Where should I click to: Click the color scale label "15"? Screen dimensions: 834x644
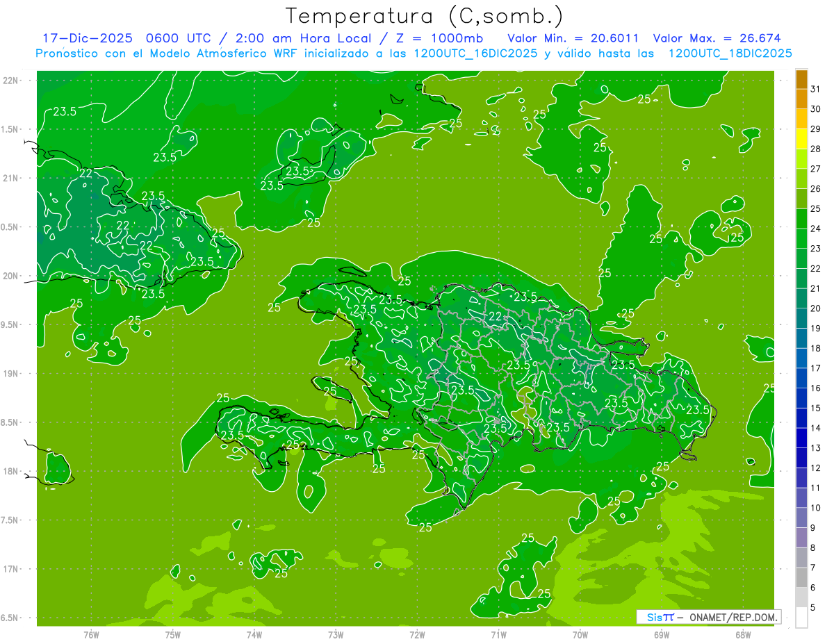[x=816, y=408]
